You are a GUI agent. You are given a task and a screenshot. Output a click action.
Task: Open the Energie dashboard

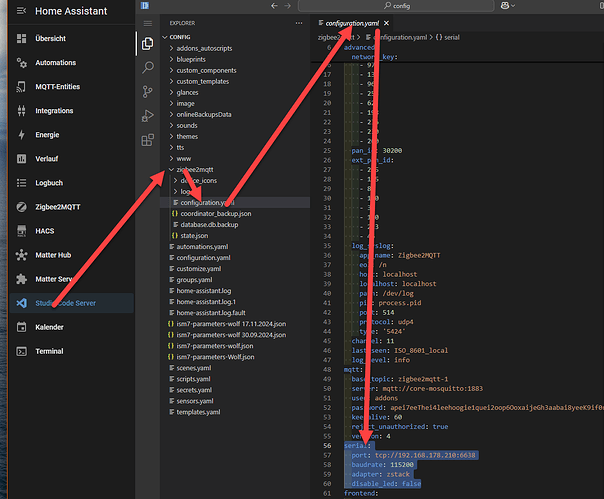pos(71,135)
